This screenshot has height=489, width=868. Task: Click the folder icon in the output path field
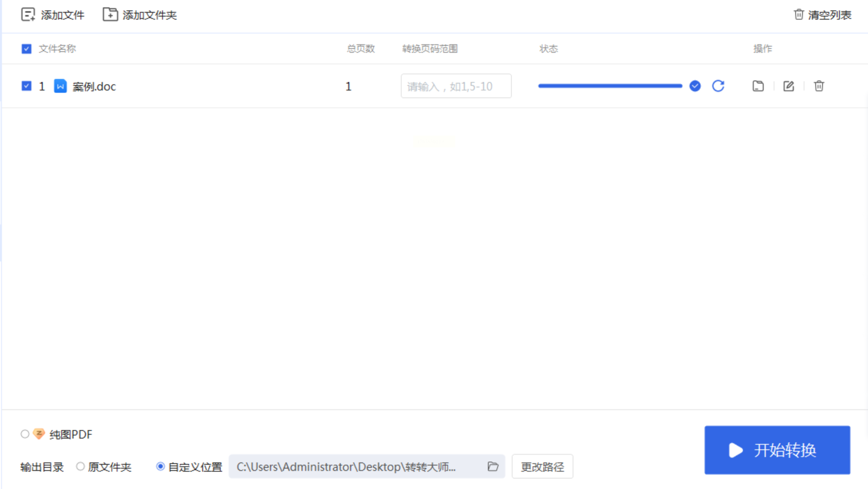pos(493,467)
